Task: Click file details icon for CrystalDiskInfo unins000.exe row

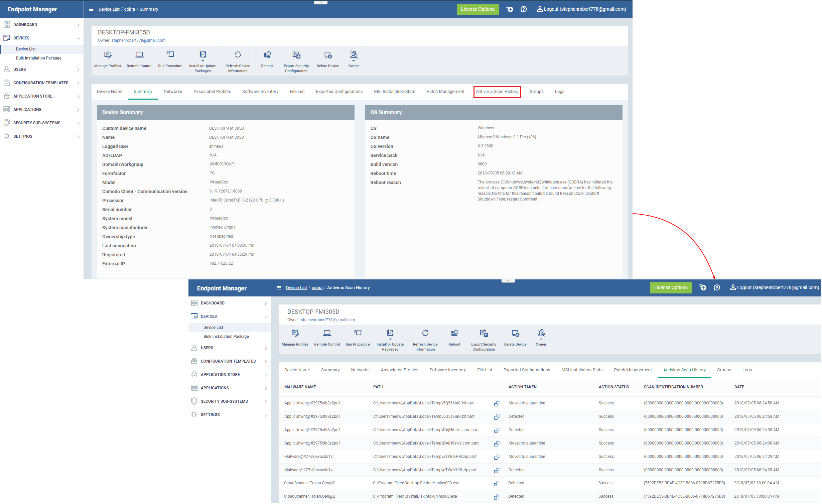Action: pyautogui.click(x=497, y=497)
